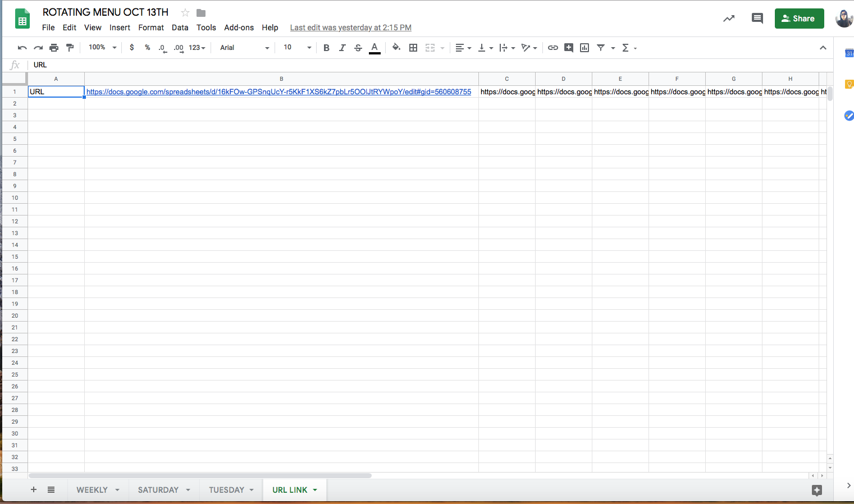854x504 pixels.
Task: Insert a chart from toolbar
Action: coord(584,48)
